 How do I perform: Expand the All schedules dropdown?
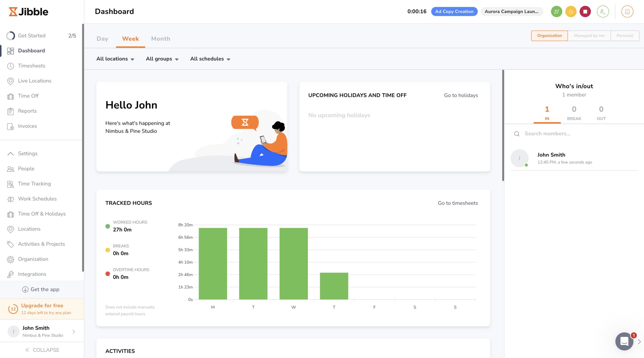pyautogui.click(x=210, y=59)
